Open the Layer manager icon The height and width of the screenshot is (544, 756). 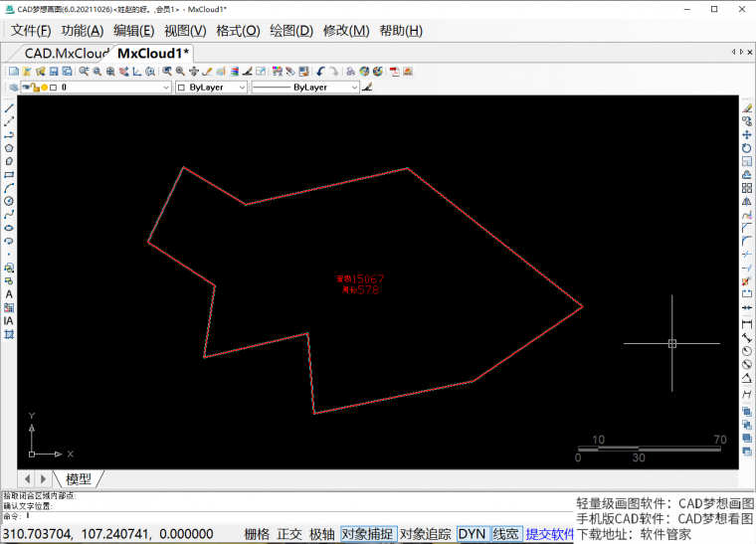click(x=14, y=88)
